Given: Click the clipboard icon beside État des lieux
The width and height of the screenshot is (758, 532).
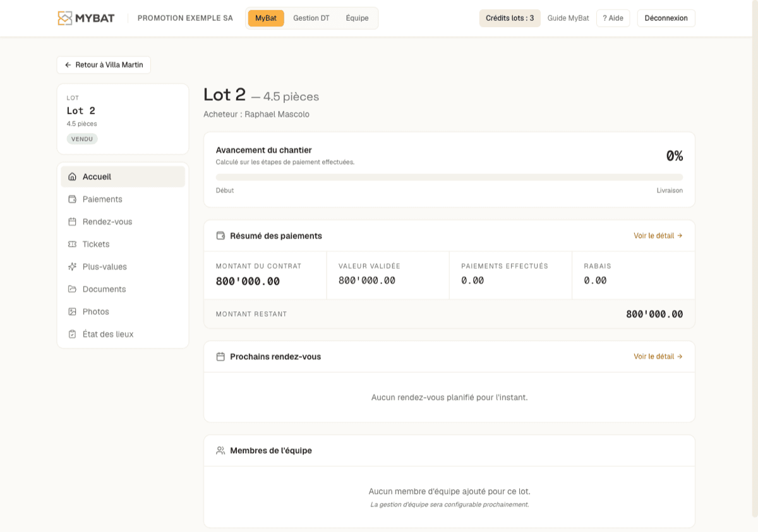Looking at the screenshot, I should pyautogui.click(x=72, y=334).
